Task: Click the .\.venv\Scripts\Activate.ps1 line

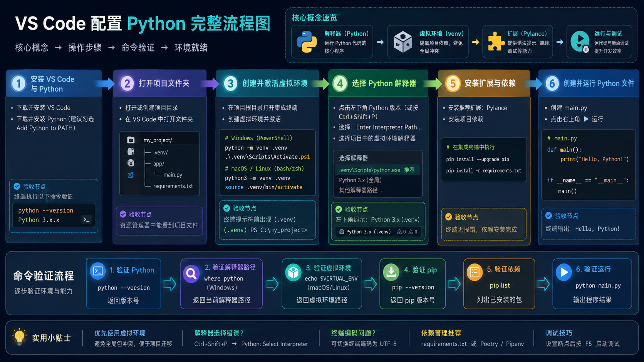Action: 267,157
